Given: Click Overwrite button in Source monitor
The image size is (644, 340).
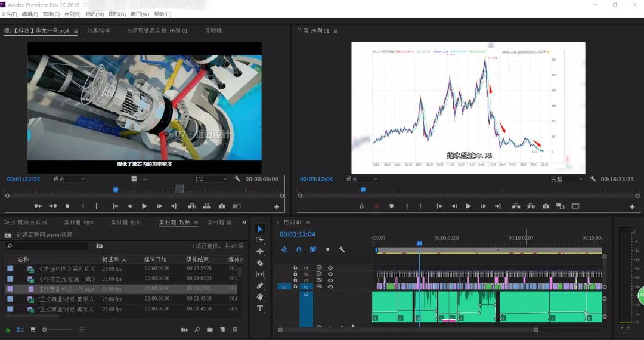Looking at the screenshot, I should [207, 206].
